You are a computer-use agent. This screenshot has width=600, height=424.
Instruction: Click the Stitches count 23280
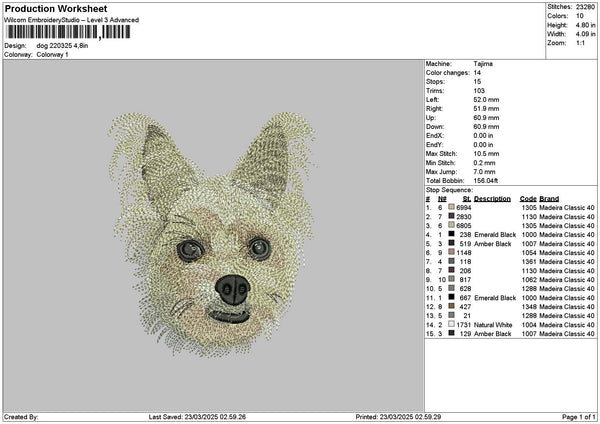pyautogui.click(x=585, y=8)
